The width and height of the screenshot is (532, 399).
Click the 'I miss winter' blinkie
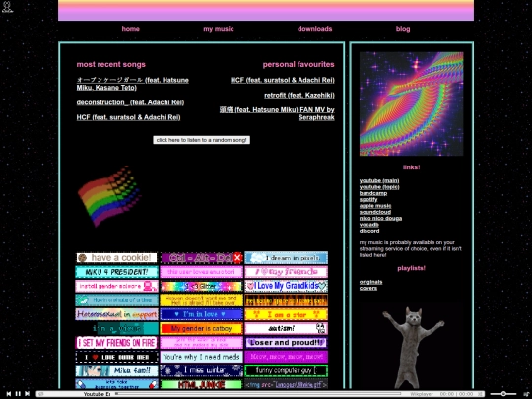pos(202,370)
